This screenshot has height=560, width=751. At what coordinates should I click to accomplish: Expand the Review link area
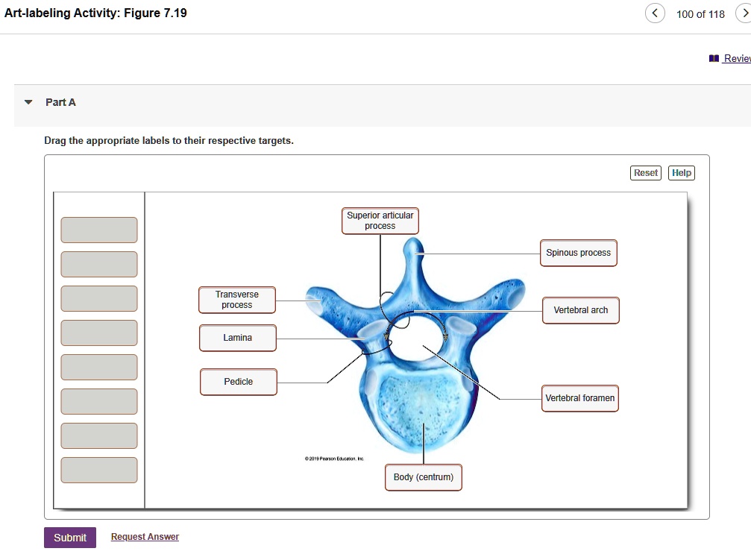(x=737, y=58)
